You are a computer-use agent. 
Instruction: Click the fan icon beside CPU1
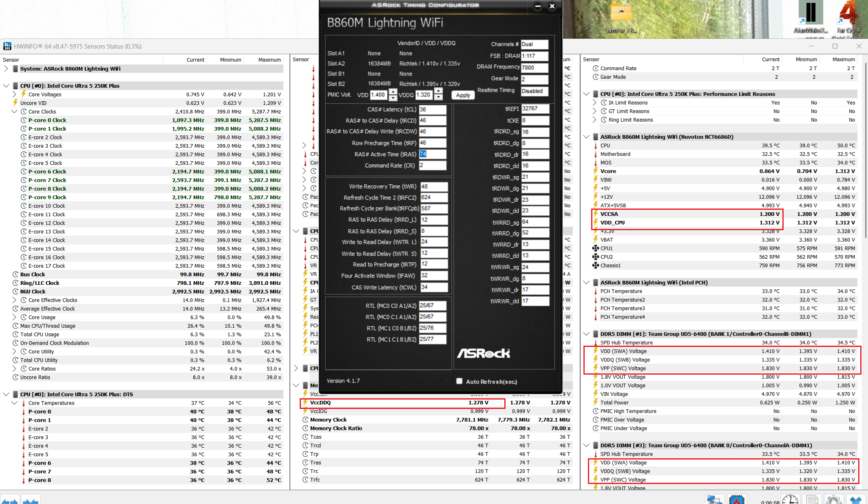click(x=596, y=248)
